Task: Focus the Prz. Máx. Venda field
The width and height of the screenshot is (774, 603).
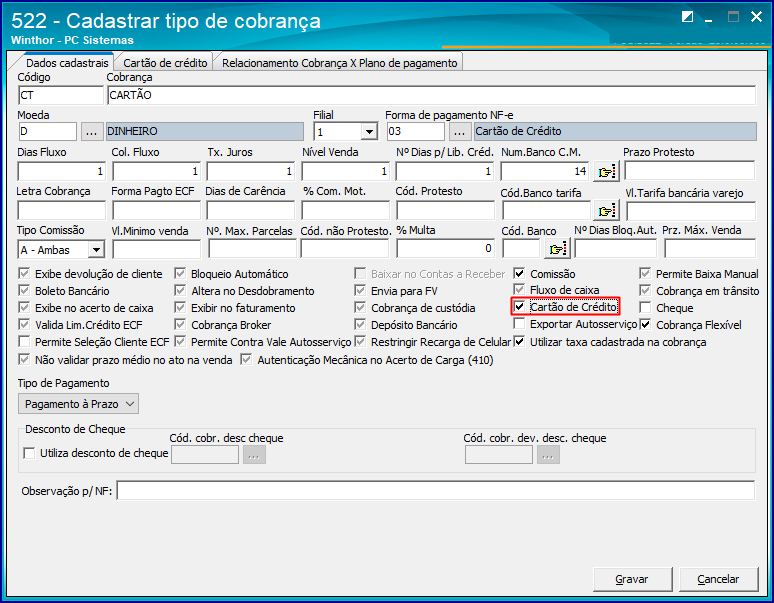Action: pyautogui.click(x=710, y=249)
